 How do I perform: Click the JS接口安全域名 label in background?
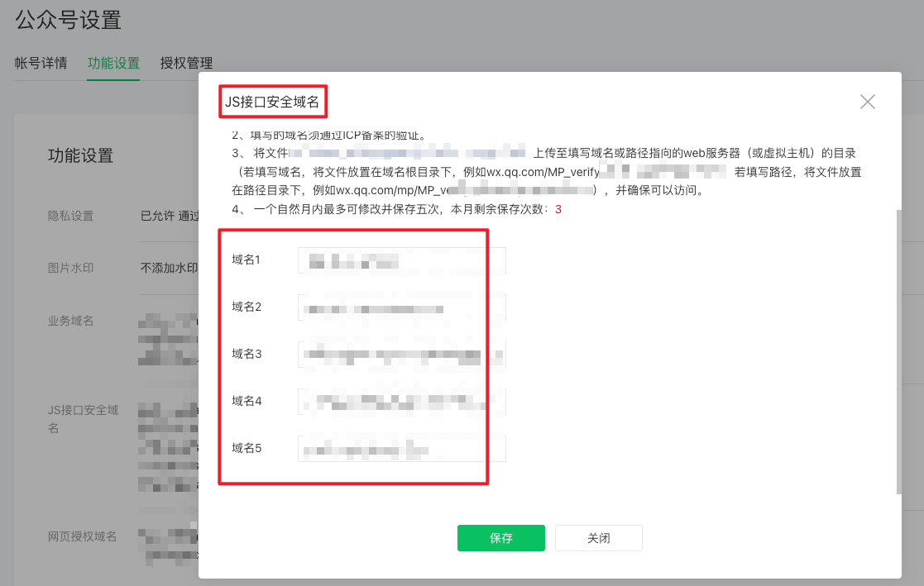tap(83, 419)
